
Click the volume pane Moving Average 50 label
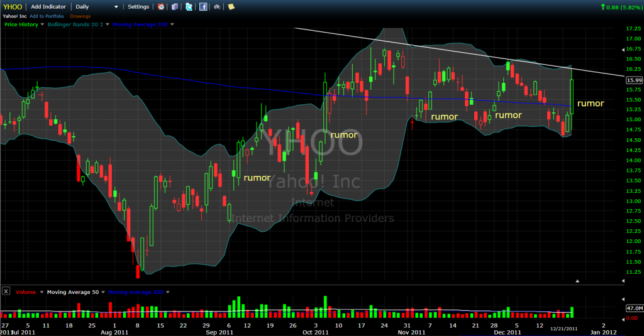(73, 292)
